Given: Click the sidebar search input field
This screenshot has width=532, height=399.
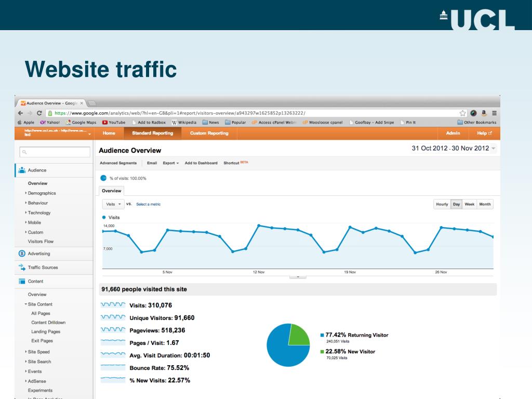Looking at the screenshot, I should pos(55,152).
